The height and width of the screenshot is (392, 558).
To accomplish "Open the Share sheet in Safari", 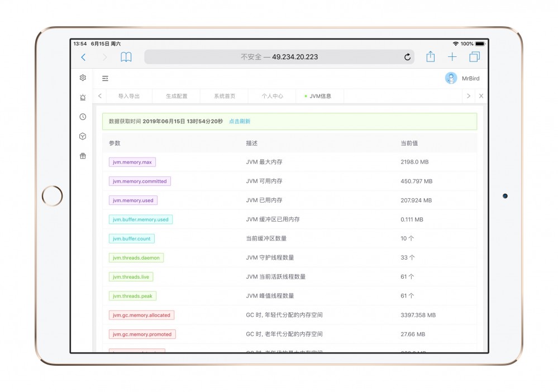I will (x=430, y=57).
